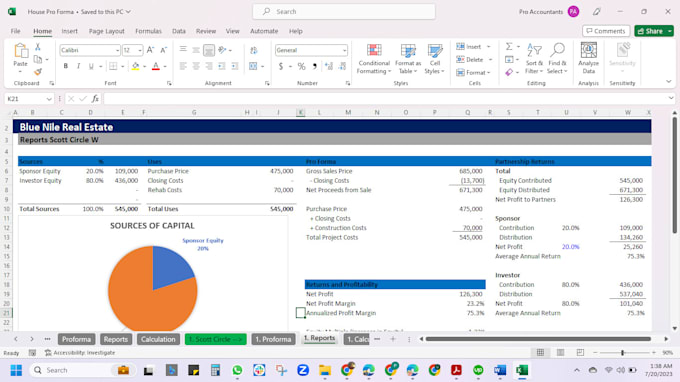The image size is (680, 382).
Task: Apply percent style to the cell
Action: point(301,66)
